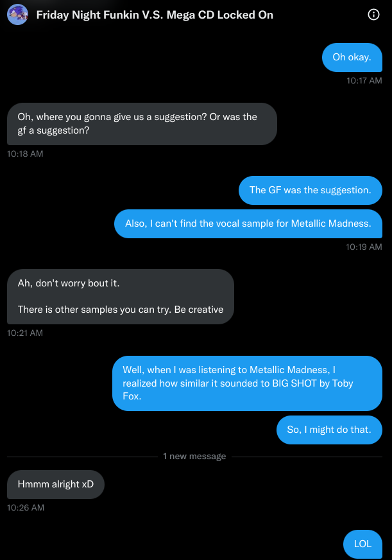Click the 10:21 AM timestamp
Image resolution: width=392 pixels, height=560 pixels.
[x=25, y=333]
